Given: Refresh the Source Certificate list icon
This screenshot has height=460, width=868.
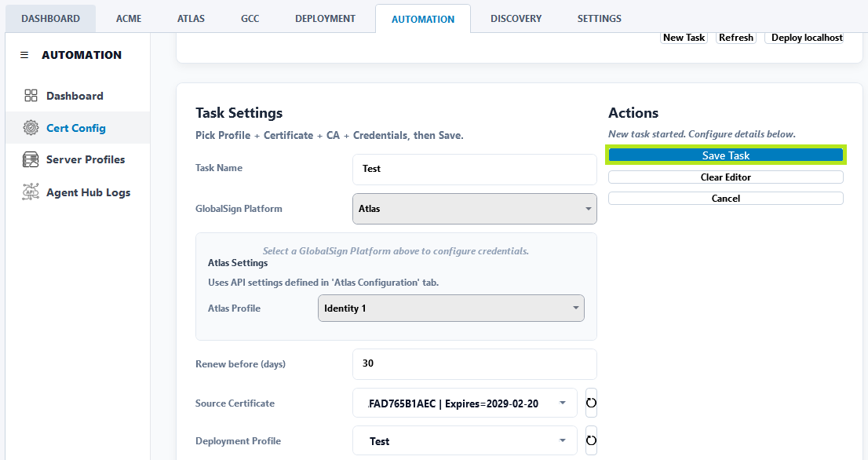Looking at the screenshot, I should (x=591, y=403).
